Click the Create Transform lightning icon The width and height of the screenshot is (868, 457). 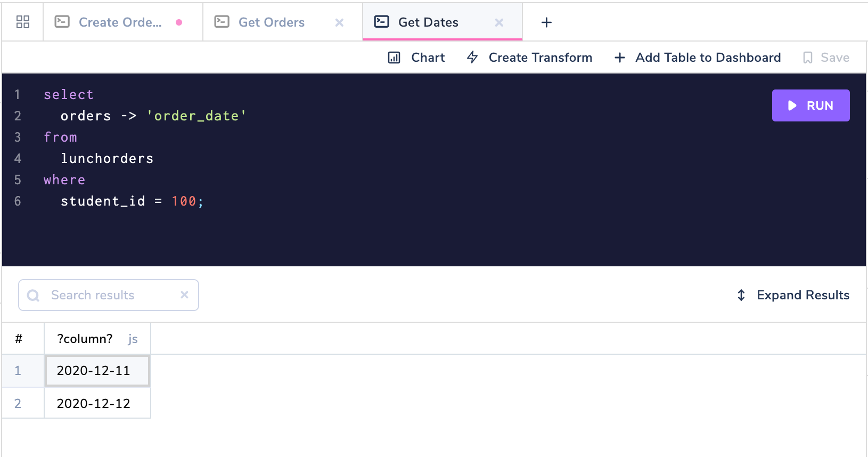pos(472,58)
